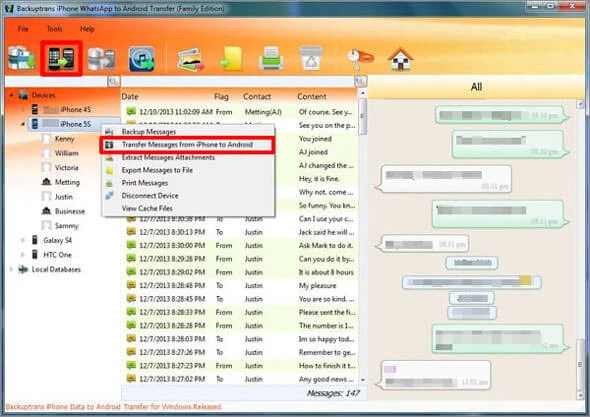
Task: Select the Sammy contact
Action: point(67,225)
